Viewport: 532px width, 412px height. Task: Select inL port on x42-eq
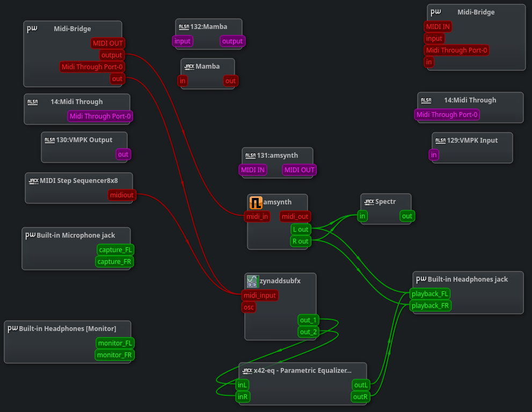(x=242, y=385)
